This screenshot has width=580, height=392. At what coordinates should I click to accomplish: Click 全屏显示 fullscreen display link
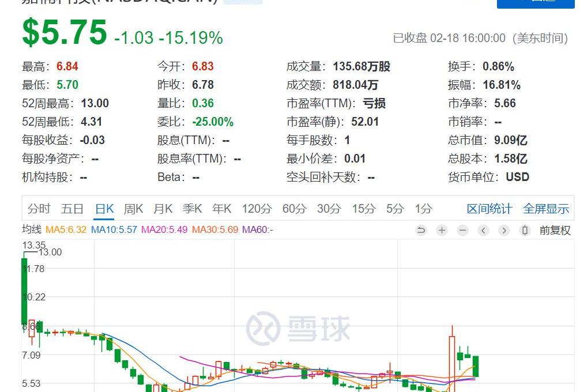[x=545, y=209]
